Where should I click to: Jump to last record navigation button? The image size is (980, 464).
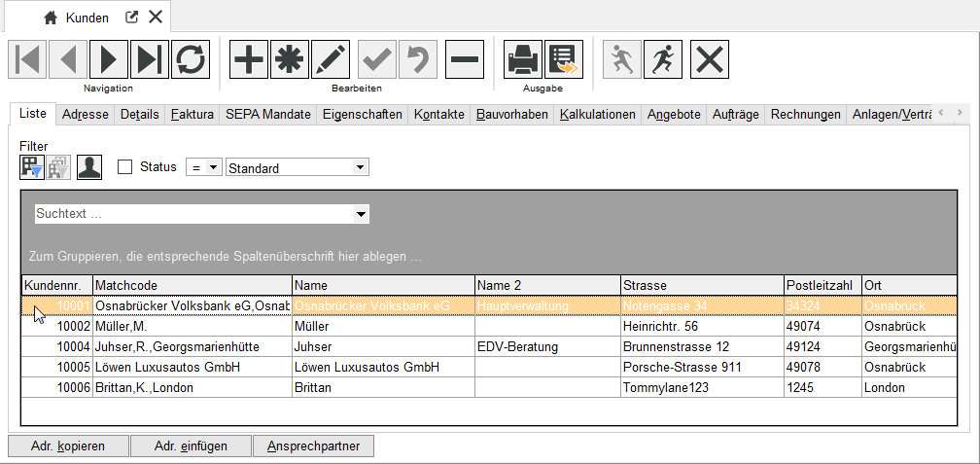click(x=150, y=59)
